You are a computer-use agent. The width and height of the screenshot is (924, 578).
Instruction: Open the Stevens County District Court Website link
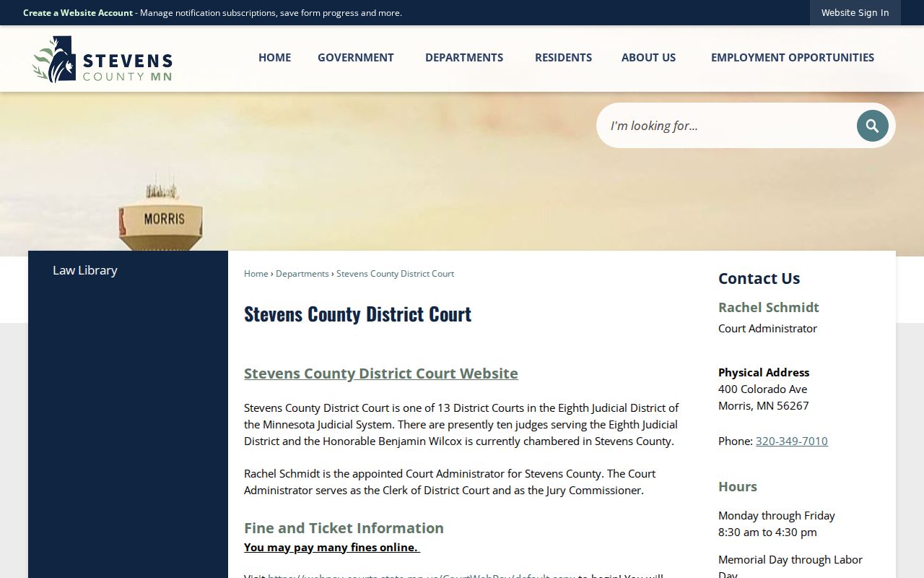pos(381,374)
